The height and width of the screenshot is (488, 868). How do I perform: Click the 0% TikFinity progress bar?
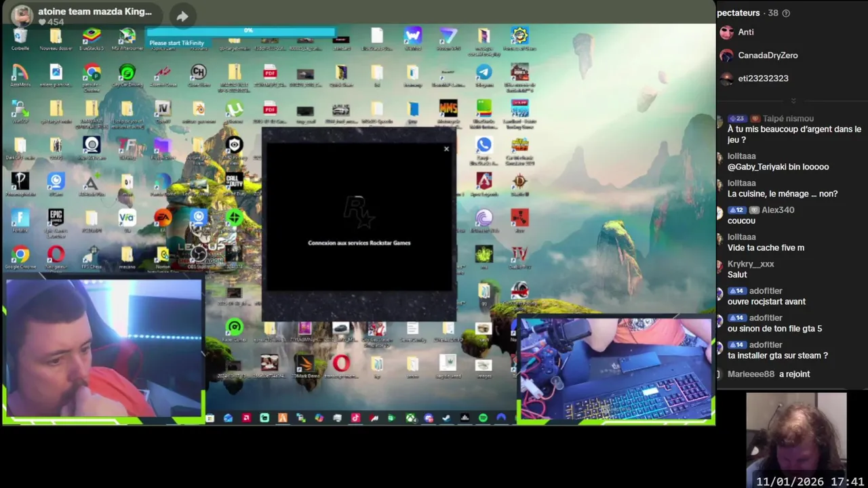[241, 31]
